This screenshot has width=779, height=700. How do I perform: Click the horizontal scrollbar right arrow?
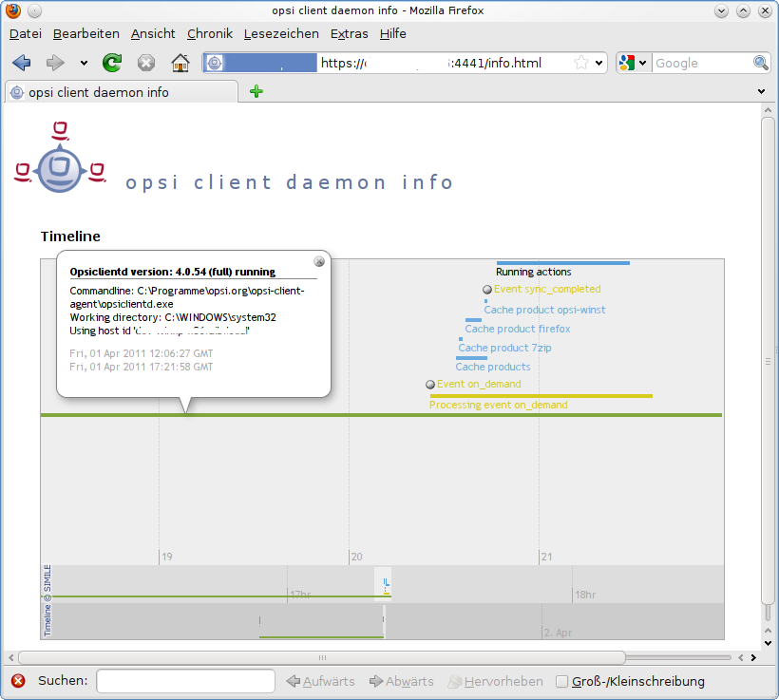753,657
